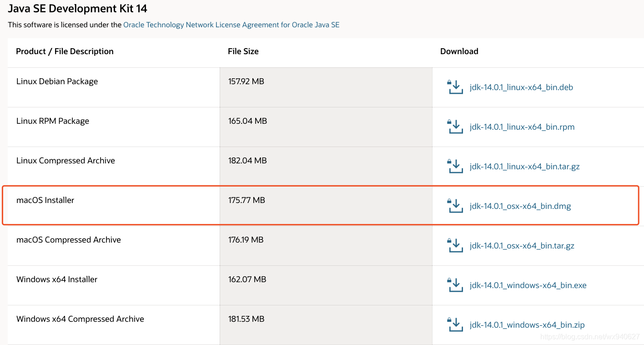Click the 175.77 MB file size cell

click(326, 206)
